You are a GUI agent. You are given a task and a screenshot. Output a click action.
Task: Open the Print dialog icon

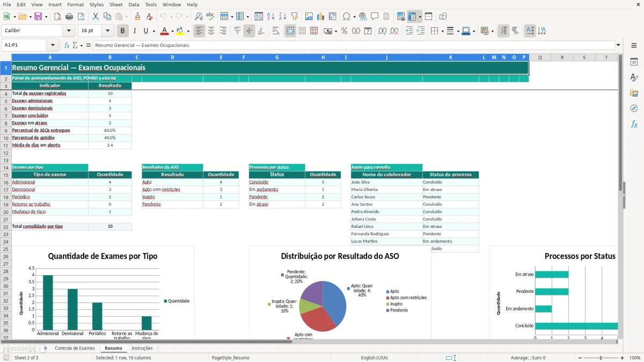pos(69,16)
